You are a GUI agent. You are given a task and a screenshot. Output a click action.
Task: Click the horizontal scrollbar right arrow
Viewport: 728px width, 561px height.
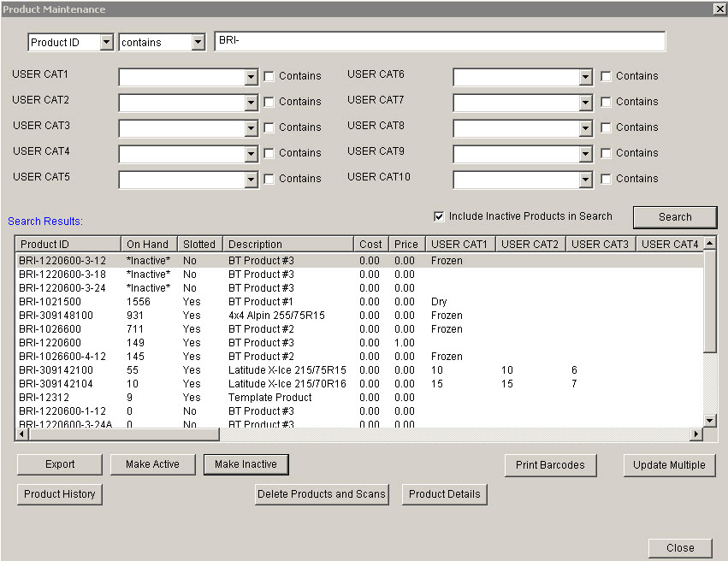click(695, 434)
